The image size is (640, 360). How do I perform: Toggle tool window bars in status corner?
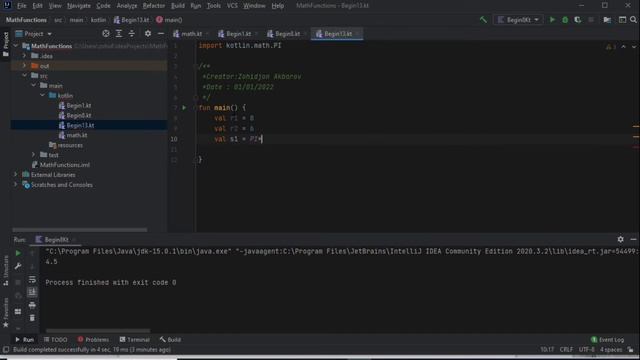click(x=6, y=350)
